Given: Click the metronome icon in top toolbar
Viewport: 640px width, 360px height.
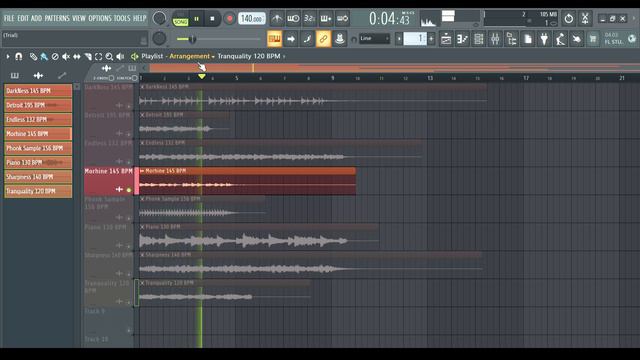Looking at the screenshot, I should pos(277,18).
